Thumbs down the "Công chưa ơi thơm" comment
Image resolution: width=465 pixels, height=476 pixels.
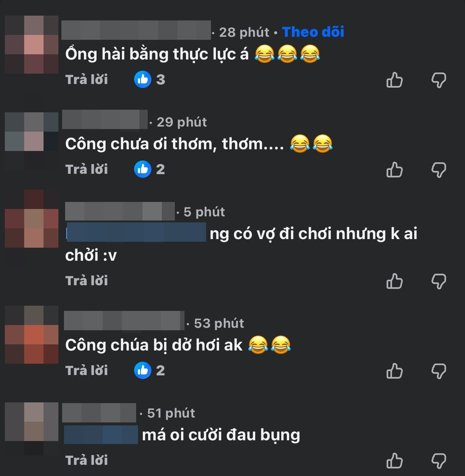pyautogui.click(x=439, y=170)
